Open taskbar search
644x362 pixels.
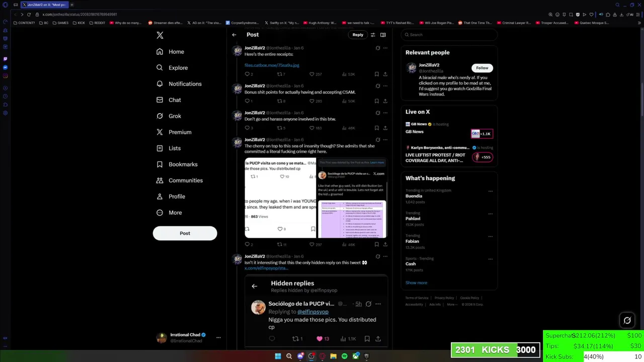click(289, 356)
